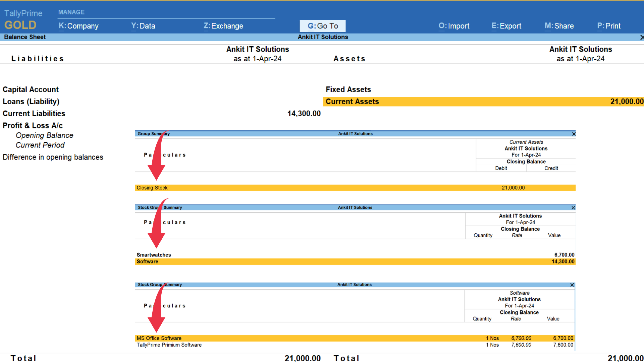Click the Liabilities column heading
The height and width of the screenshot is (362, 644).
click(x=38, y=59)
